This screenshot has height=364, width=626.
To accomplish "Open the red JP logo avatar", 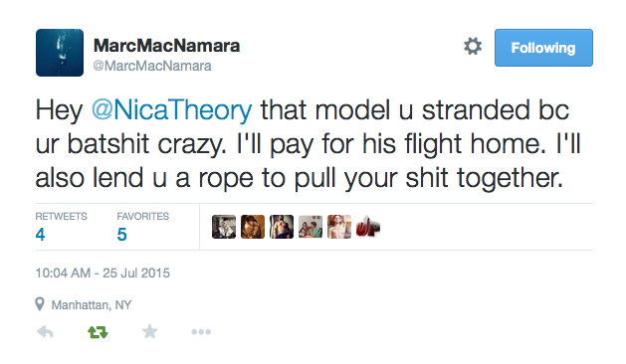I will point(368,227).
